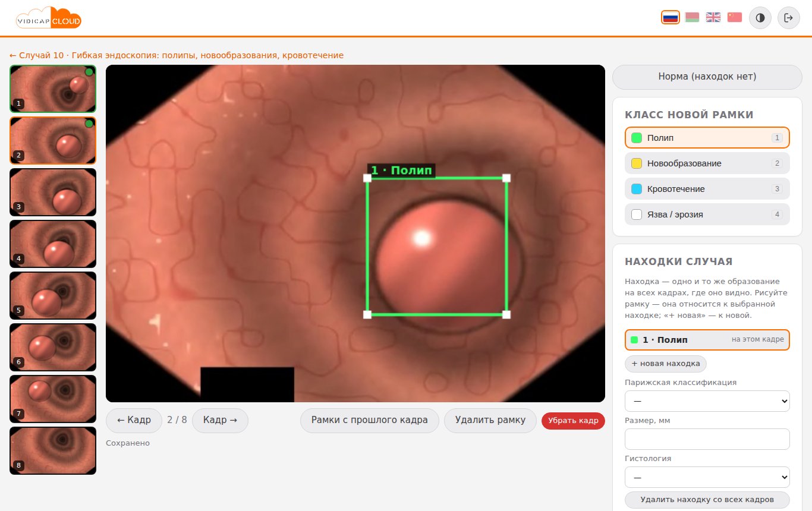Grab the top-right handle of the polyp box
This screenshot has width=812, height=511.
click(506, 178)
